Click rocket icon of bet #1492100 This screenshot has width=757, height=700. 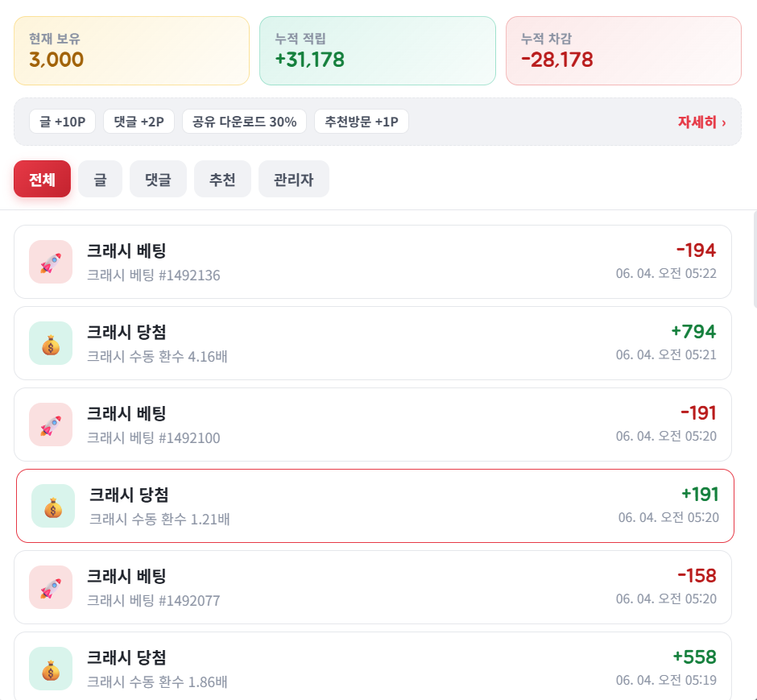[51, 425]
